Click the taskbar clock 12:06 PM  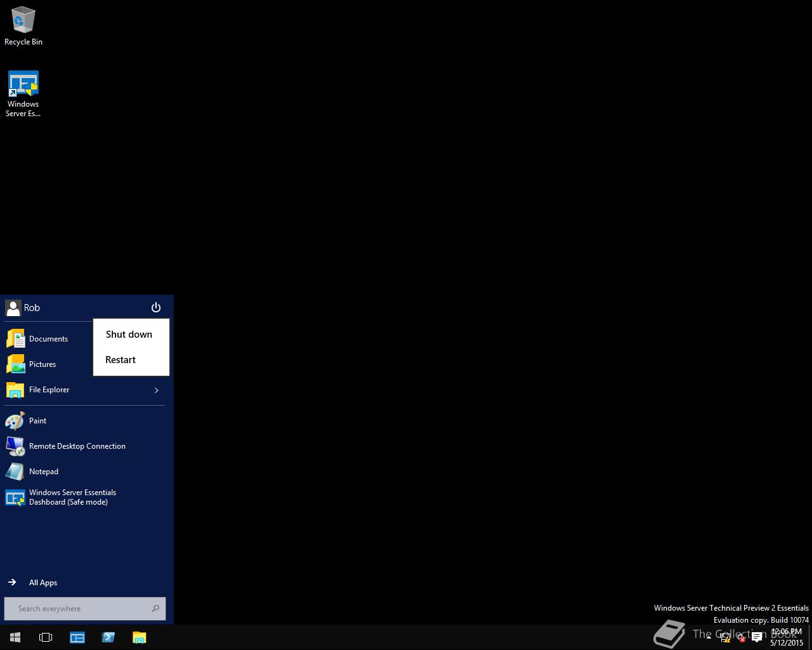click(787, 637)
